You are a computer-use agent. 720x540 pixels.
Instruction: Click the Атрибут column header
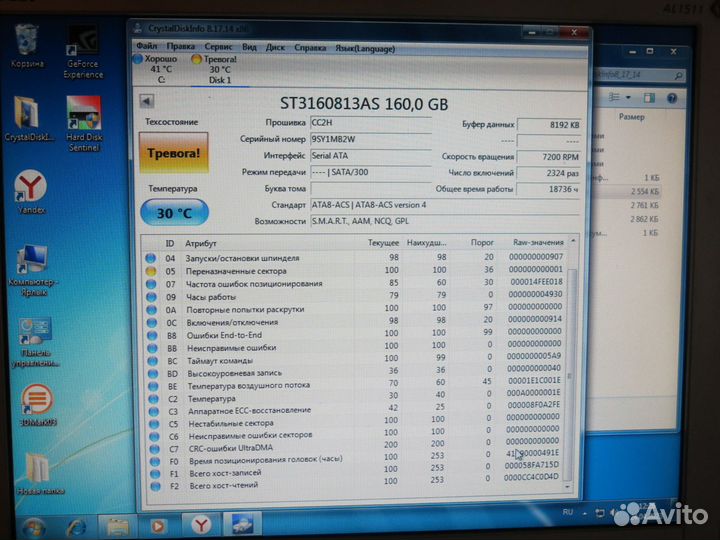click(x=200, y=243)
